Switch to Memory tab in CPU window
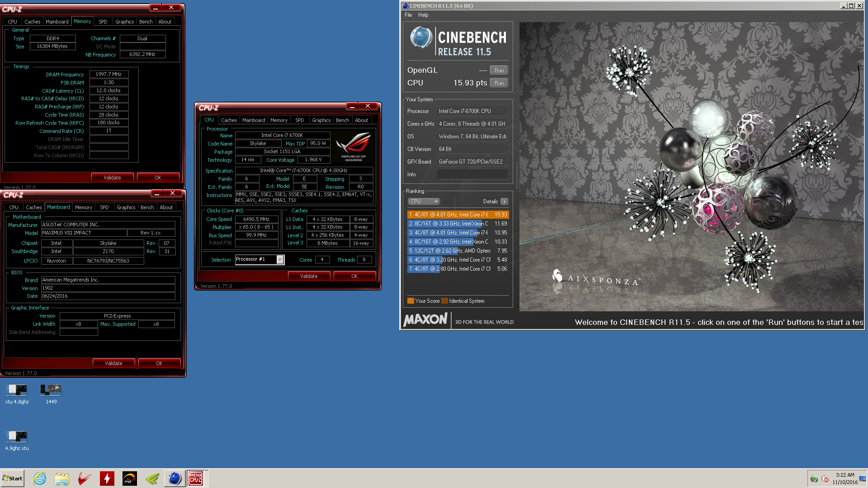868x488 pixels. click(x=279, y=120)
